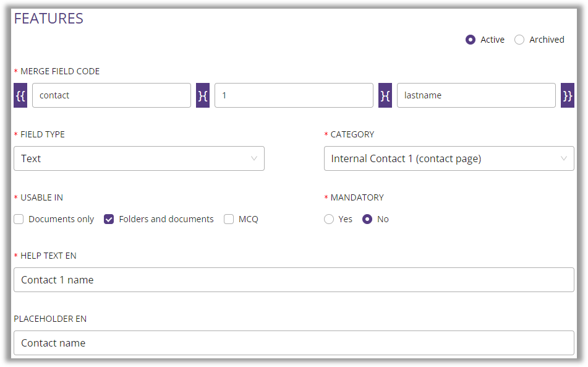Set Mandatory to Yes
This screenshot has height=367, width=588.
point(329,219)
